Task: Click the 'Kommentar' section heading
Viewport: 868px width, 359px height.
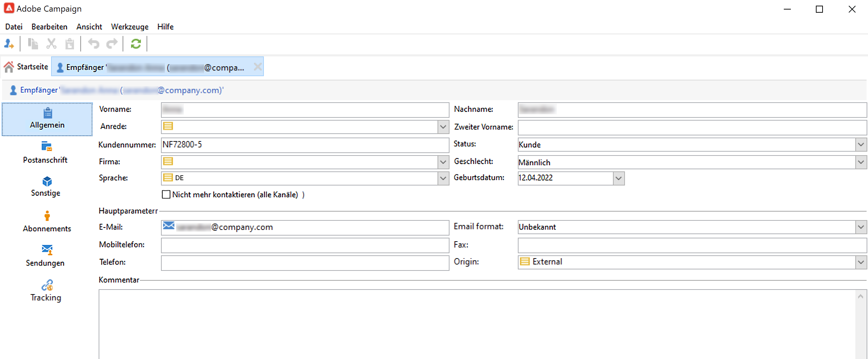Action: 119,280
